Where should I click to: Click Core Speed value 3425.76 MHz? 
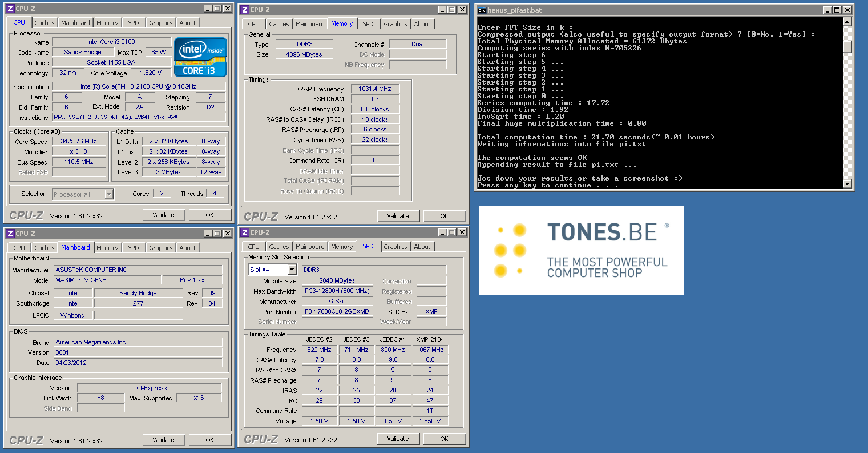[79, 141]
